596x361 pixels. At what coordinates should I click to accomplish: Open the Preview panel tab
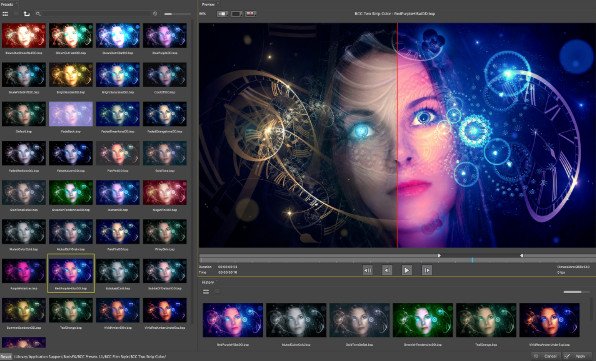(208, 5)
